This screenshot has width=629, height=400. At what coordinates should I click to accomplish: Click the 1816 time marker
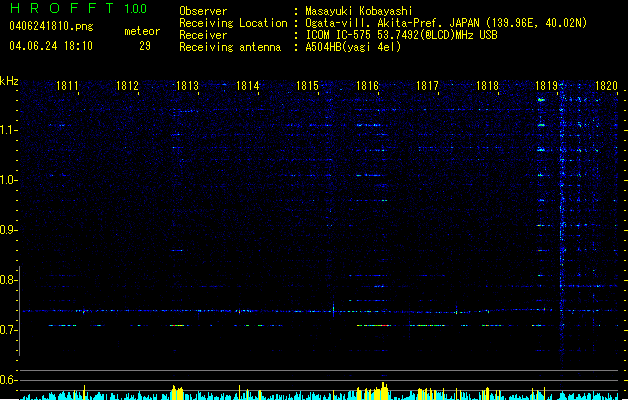[367, 86]
